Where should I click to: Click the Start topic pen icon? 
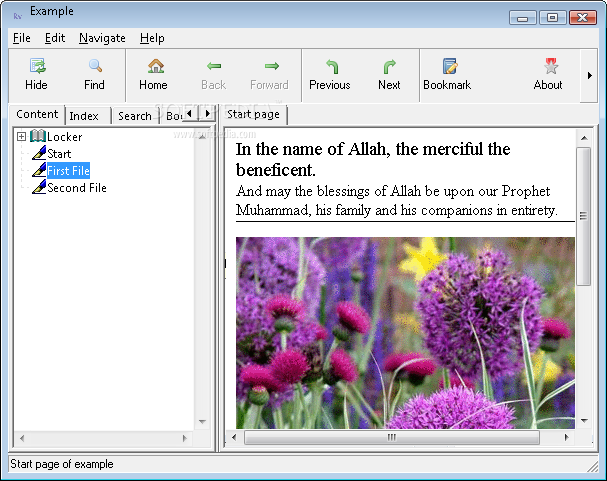[39, 153]
